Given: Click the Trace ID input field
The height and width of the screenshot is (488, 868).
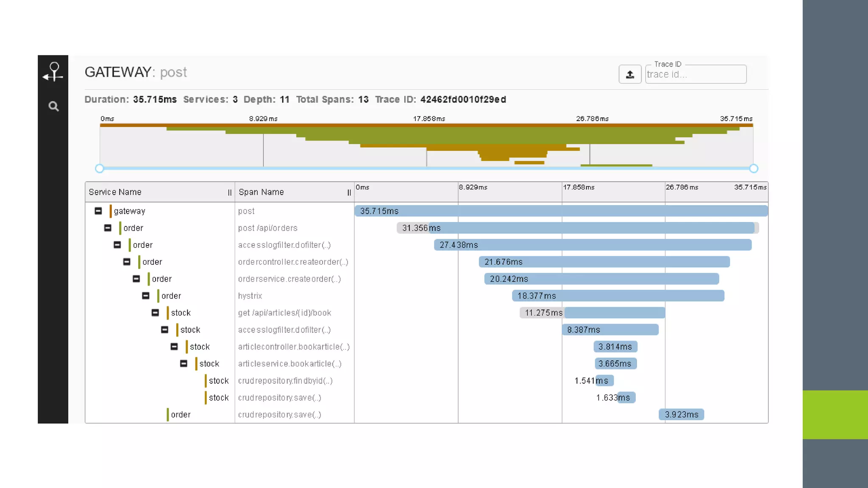Looking at the screenshot, I should [695, 75].
